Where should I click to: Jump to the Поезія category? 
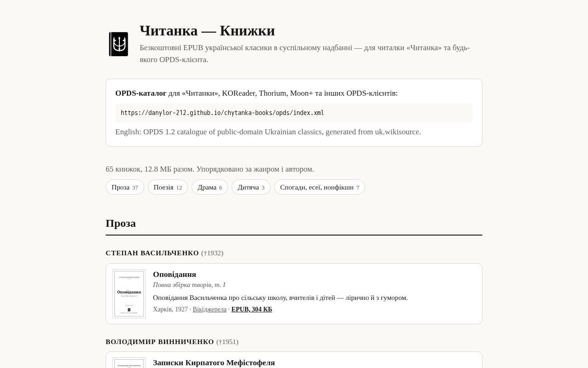(168, 187)
